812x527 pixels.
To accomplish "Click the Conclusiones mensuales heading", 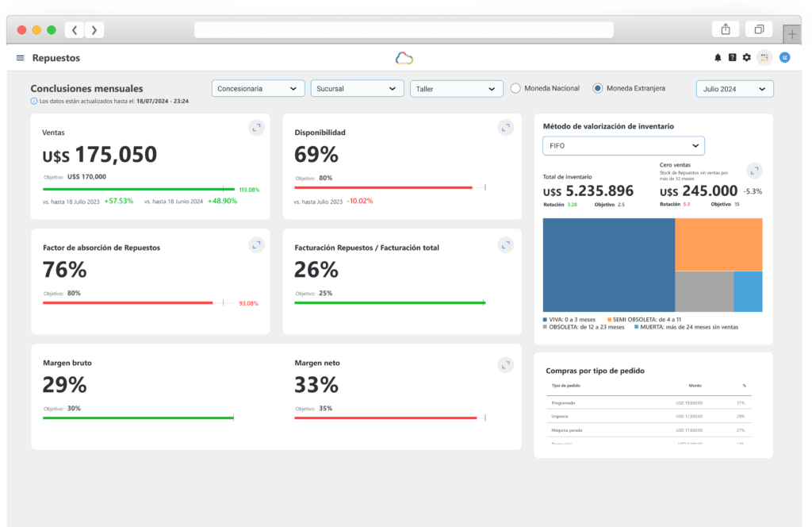I will [86, 89].
